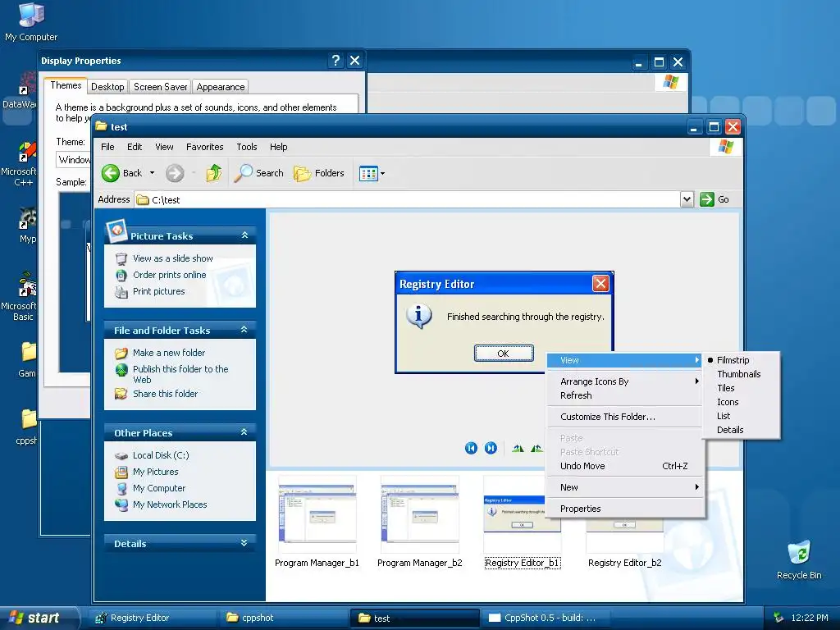Click the Registry Editor_b2 file name
840x630 pixels.
[x=624, y=563]
